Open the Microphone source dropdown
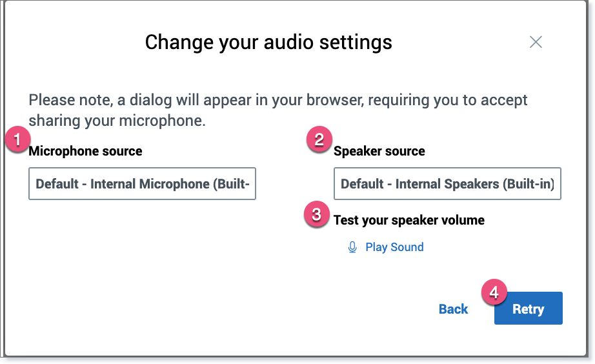The height and width of the screenshot is (364, 595). pyautogui.click(x=142, y=184)
